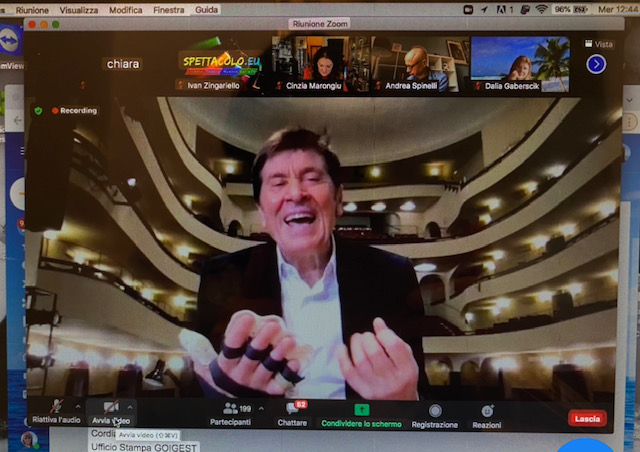Open the Vista layout selector
The height and width of the screenshot is (452, 640).
[x=599, y=44]
